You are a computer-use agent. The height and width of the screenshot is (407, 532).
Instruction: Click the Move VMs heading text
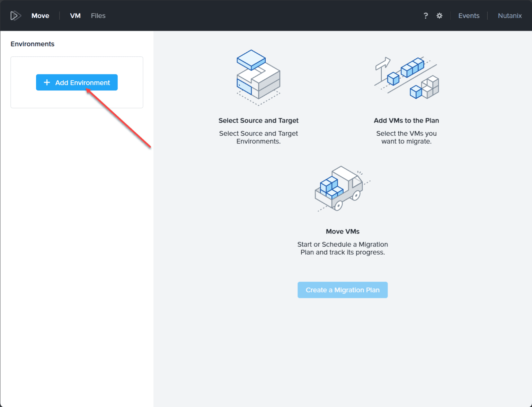[x=342, y=231]
